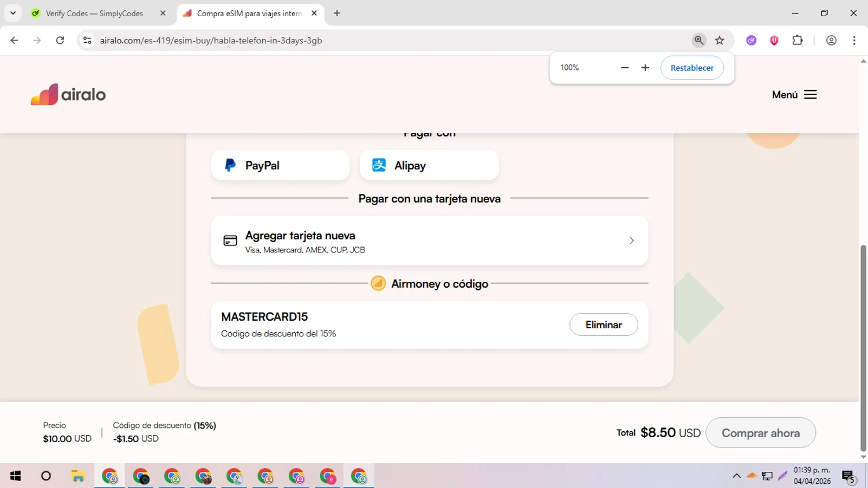Image resolution: width=868 pixels, height=488 pixels.
Task: Open the Menú hamburger icon
Action: (810, 94)
